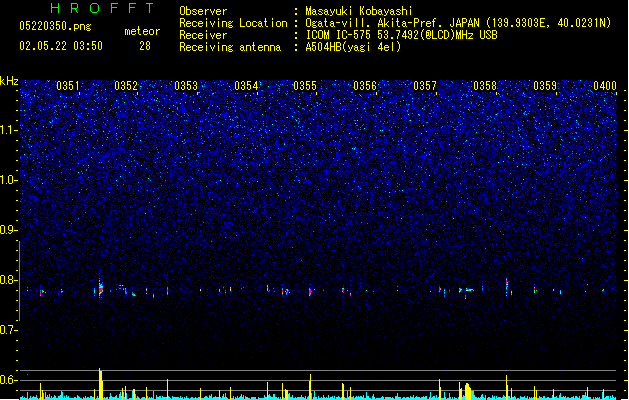Click the tallest yellow peak in level graph
The image size is (629, 400).
click(x=100, y=384)
